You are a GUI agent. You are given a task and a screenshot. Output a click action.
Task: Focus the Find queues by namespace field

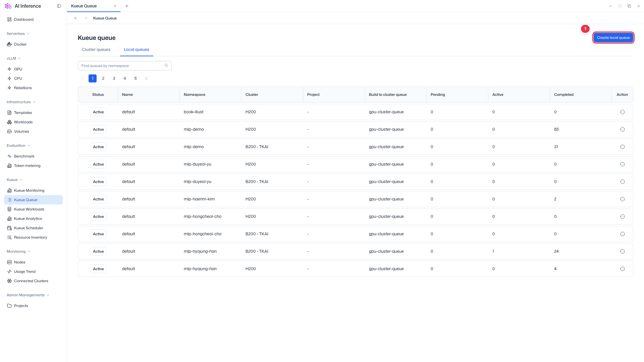(x=125, y=66)
